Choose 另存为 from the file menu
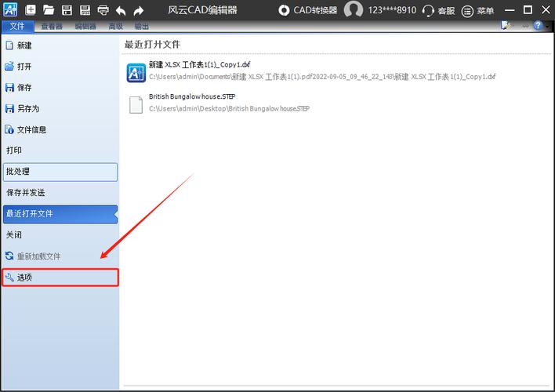Image resolution: width=555 pixels, height=392 pixels. pyautogui.click(x=28, y=108)
